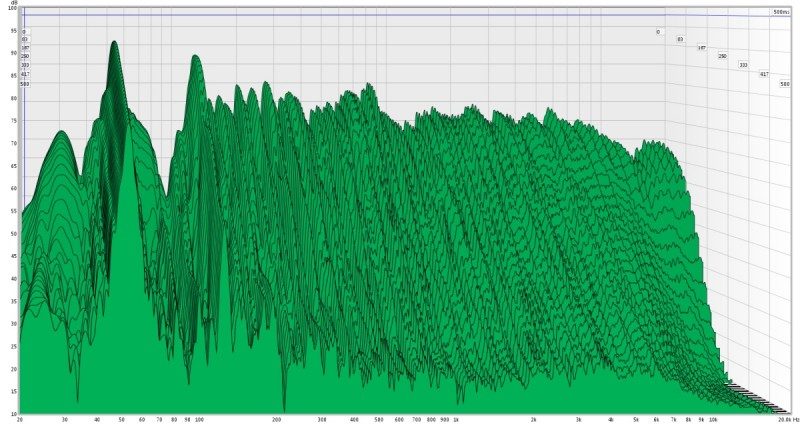Select the 85 dB level axis tick
This screenshot has width=800, height=424.
(x=14, y=76)
